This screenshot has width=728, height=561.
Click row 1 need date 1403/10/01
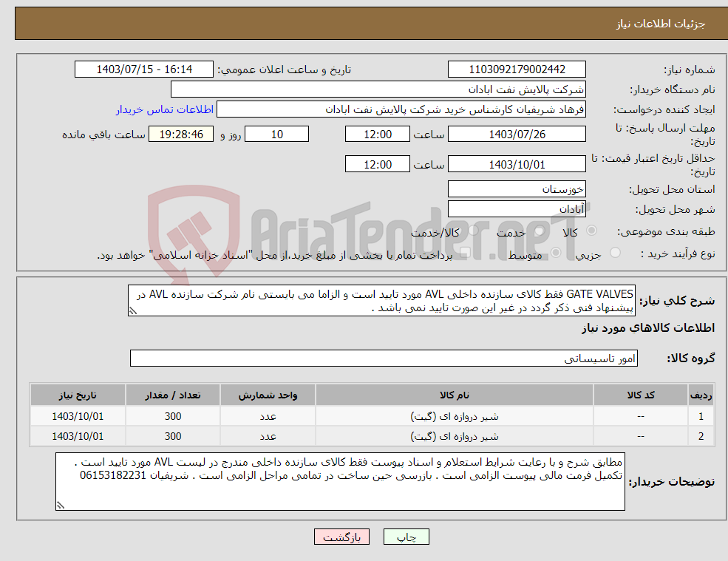(78, 417)
